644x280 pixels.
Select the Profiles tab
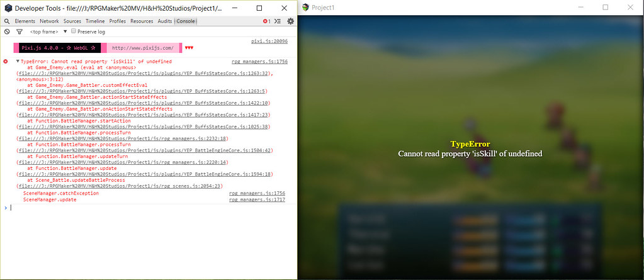click(118, 21)
